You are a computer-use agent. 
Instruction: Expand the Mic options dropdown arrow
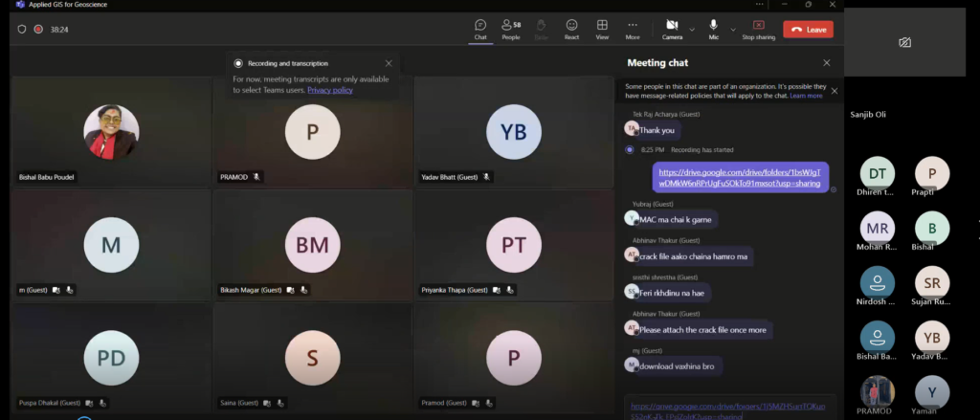point(731,30)
